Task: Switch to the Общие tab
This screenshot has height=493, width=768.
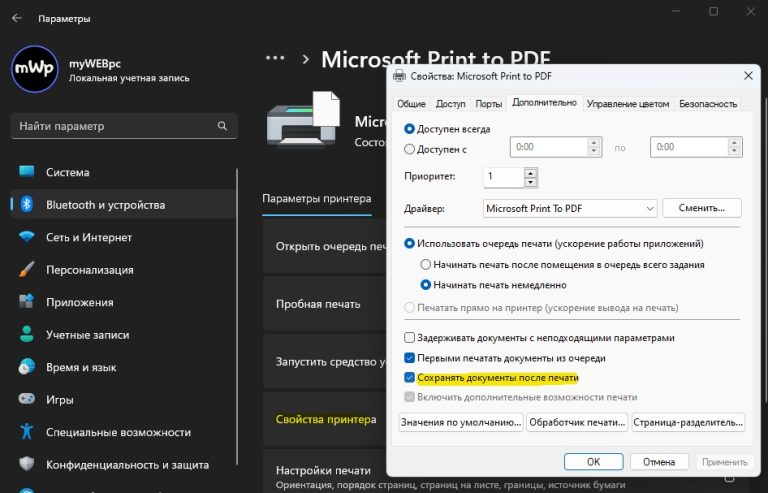Action: [x=411, y=104]
